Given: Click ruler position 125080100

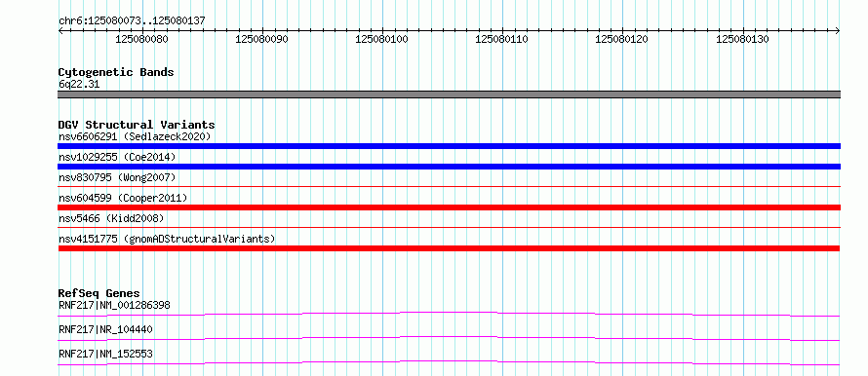Looking at the screenshot, I should [x=381, y=39].
